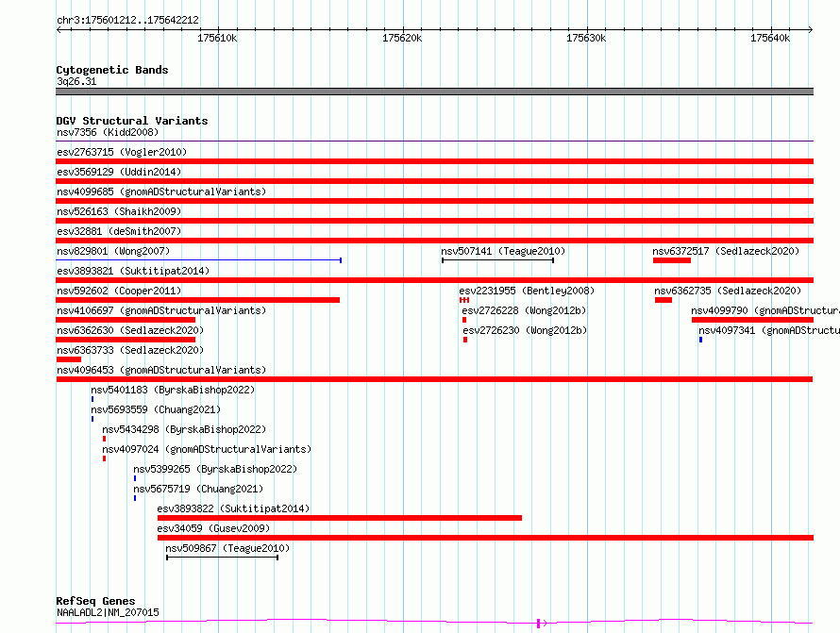Click the nsv6362735 (Sedlazeck2020) red bar
This screenshot has height=633, width=840.
tap(664, 300)
